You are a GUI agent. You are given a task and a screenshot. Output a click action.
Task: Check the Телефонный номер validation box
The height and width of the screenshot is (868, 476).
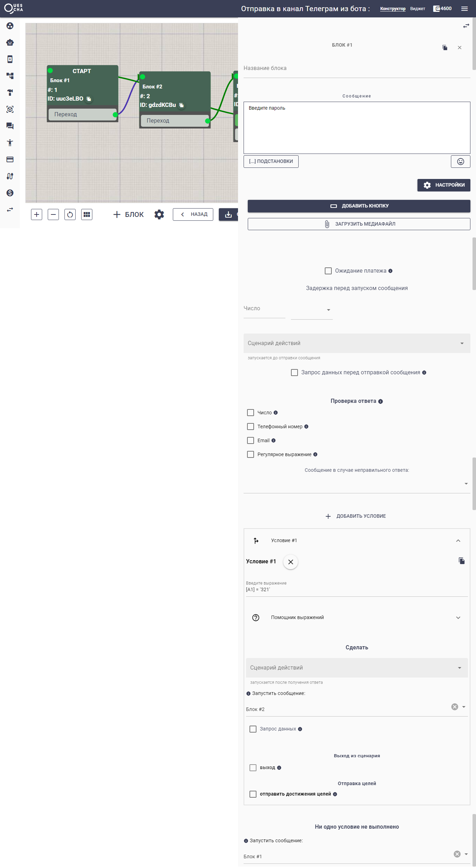click(x=251, y=427)
